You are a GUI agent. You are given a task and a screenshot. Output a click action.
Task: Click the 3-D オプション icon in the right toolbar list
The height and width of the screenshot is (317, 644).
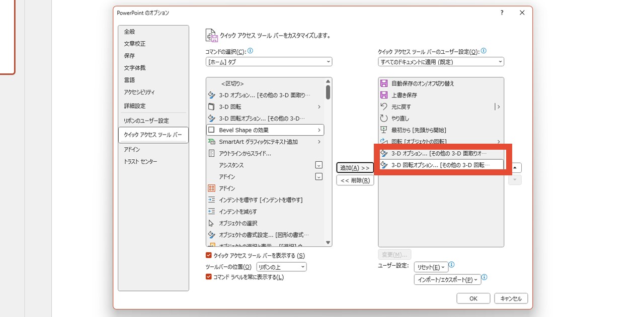tap(384, 153)
